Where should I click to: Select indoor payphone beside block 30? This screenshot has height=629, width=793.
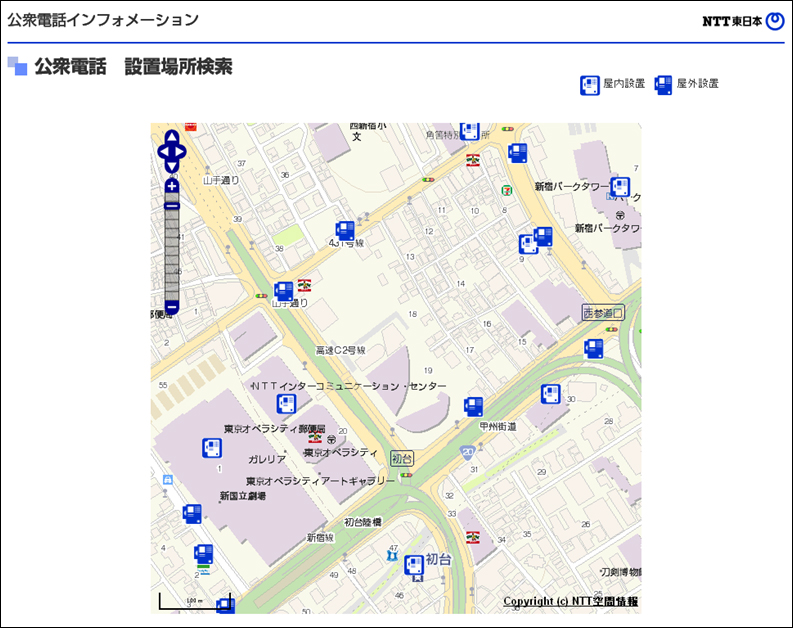pos(551,394)
